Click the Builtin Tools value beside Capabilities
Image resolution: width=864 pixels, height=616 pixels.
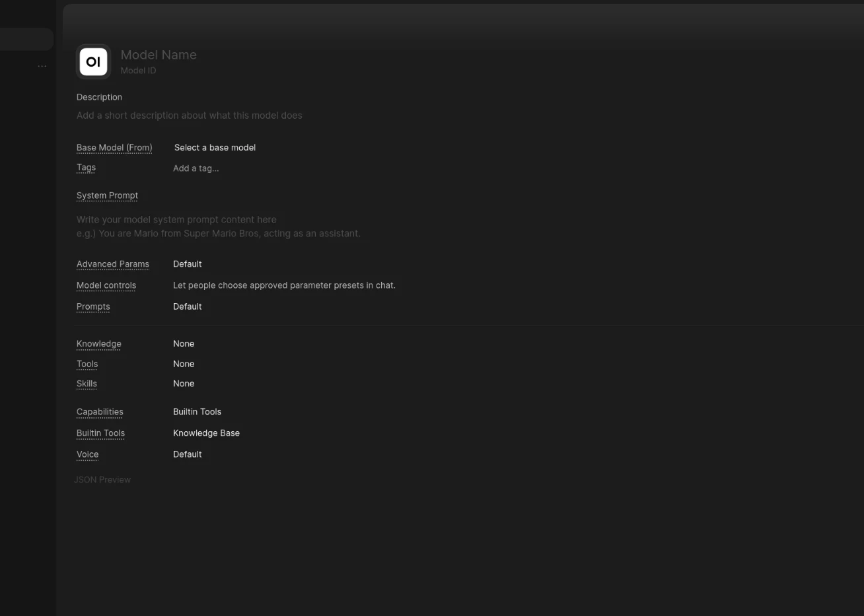click(x=197, y=412)
